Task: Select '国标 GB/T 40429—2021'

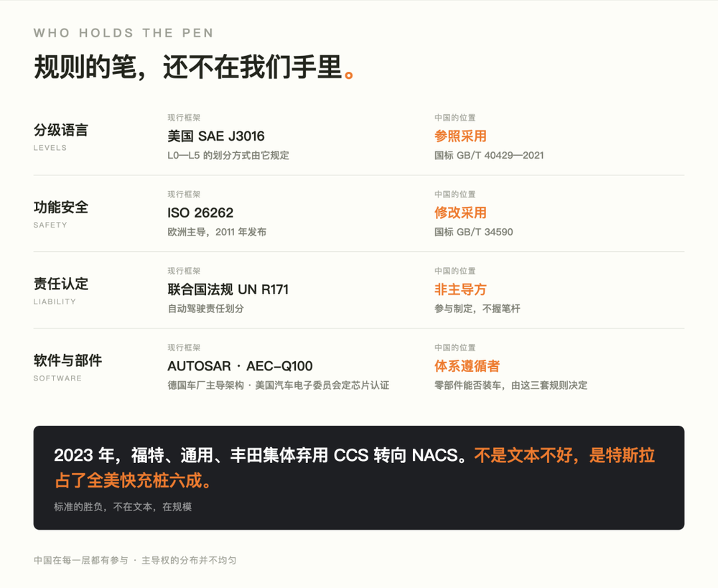Action: [x=489, y=155]
